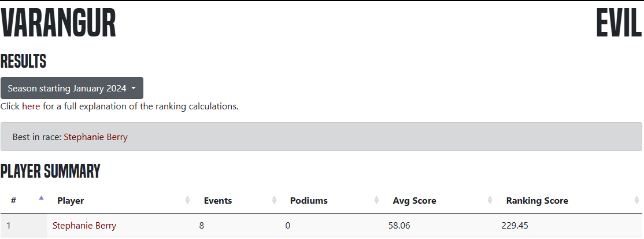Click the Events column header label

point(218,201)
